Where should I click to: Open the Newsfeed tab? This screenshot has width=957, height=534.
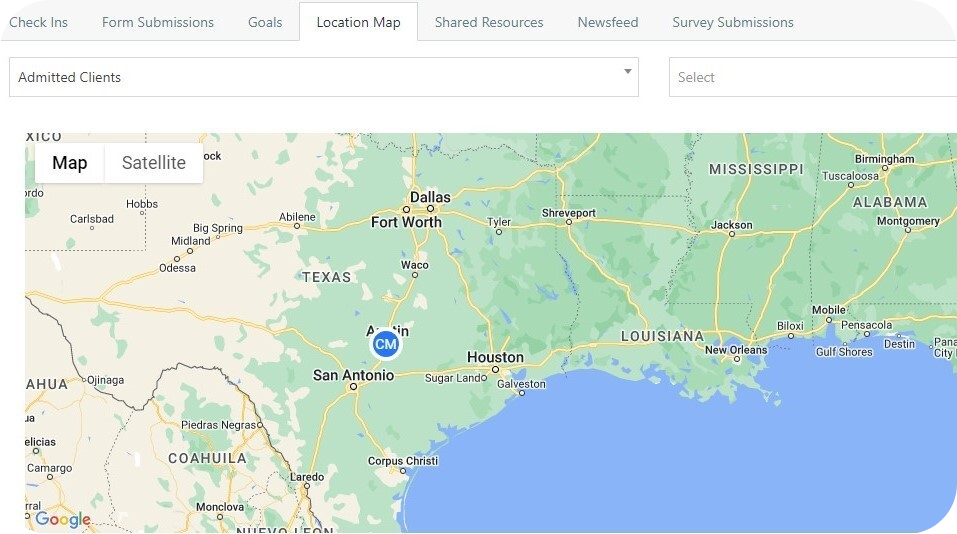point(608,22)
